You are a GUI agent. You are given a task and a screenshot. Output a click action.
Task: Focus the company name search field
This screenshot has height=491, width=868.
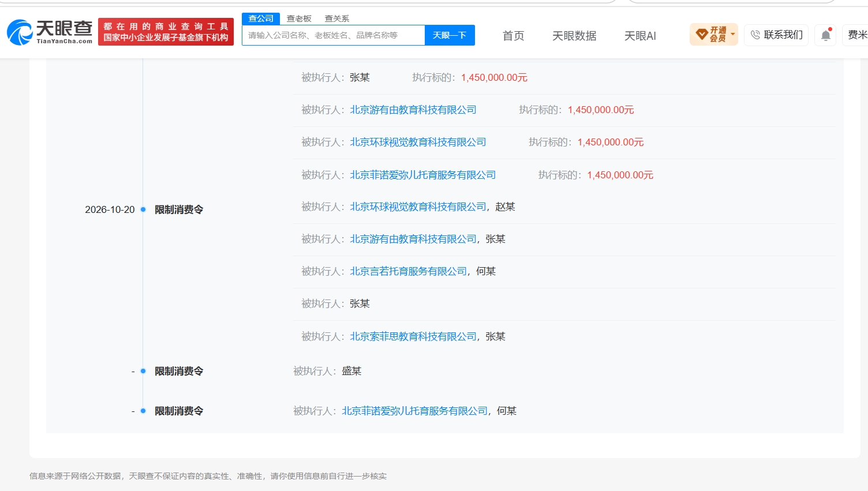click(334, 35)
